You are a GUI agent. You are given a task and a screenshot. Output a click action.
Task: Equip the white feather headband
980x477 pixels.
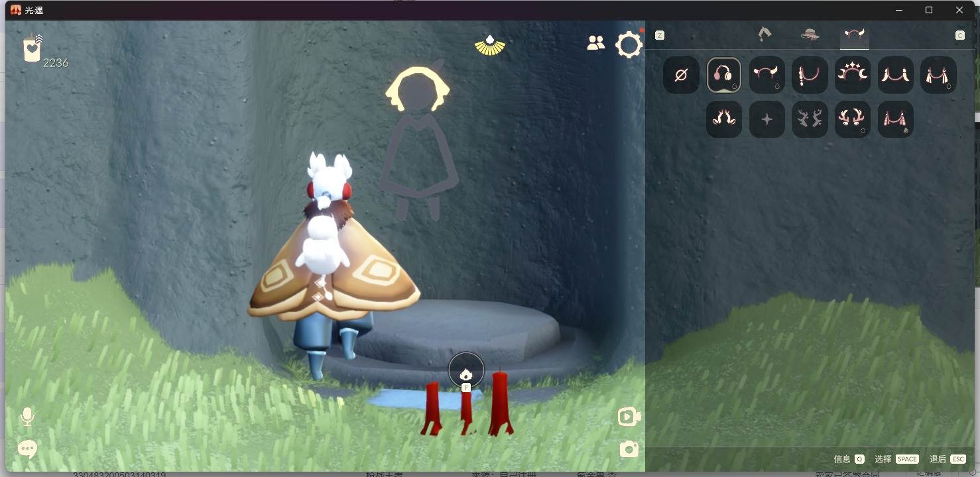click(x=896, y=75)
